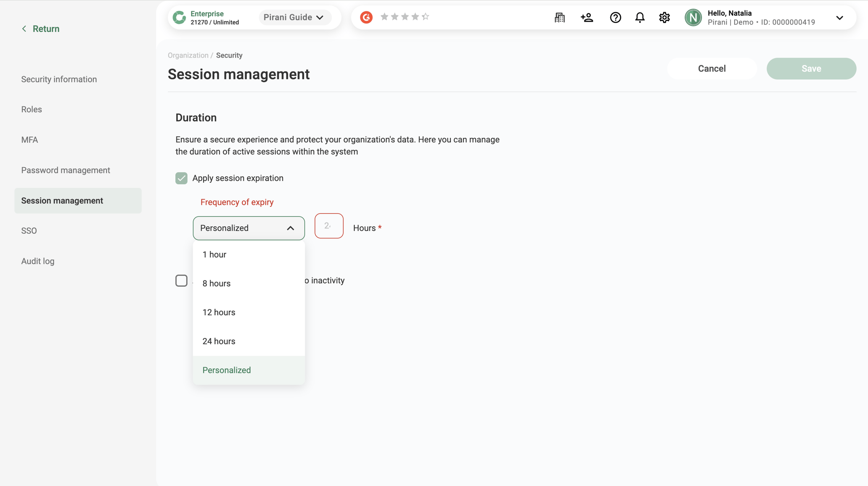Rate four stars on the rating widget
Image resolution: width=868 pixels, height=486 pixels.
(415, 16)
